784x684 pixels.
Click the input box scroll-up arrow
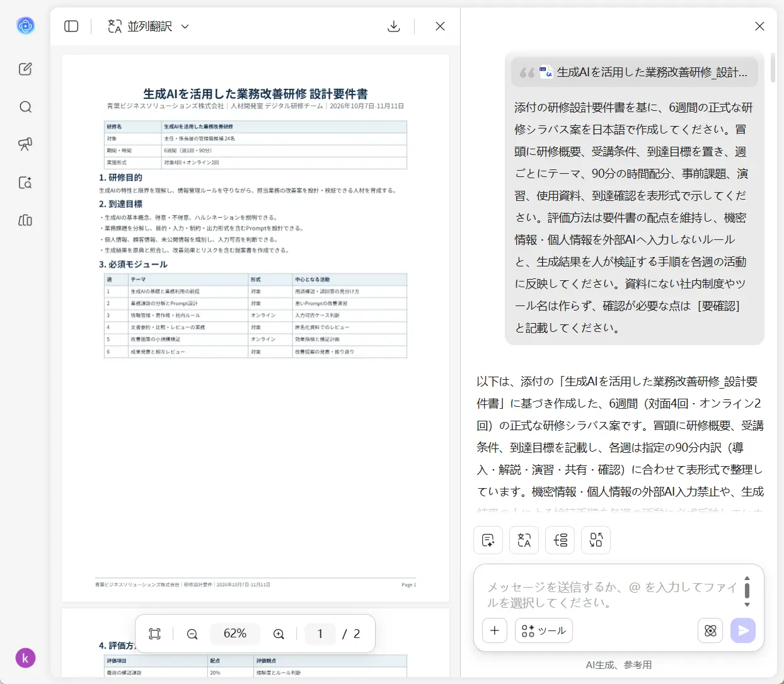tap(747, 578)
